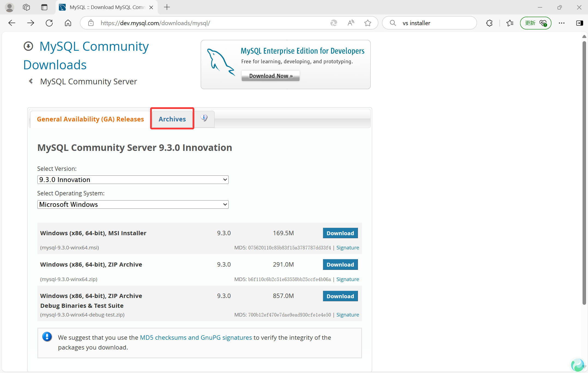
Task: Click MD5 value 075620110c85b83f15a3787787dd33f4
Action: point(290,247)
